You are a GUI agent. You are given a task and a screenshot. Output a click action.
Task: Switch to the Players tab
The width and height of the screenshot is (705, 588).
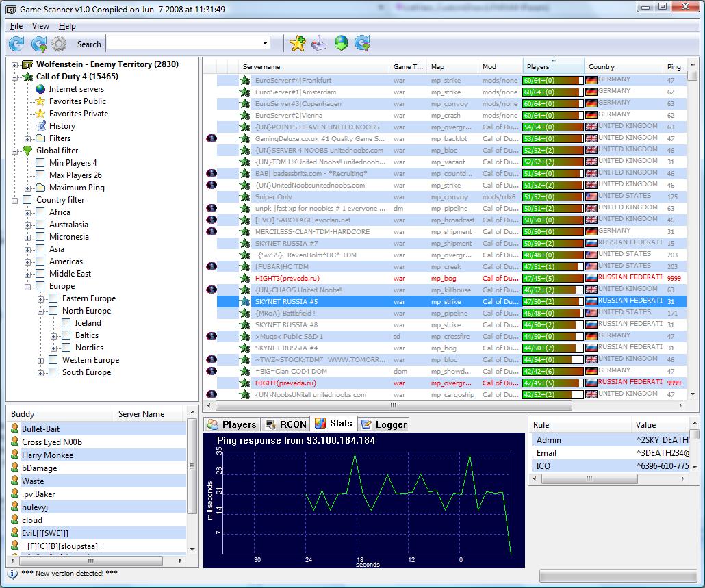coord(233,424)
